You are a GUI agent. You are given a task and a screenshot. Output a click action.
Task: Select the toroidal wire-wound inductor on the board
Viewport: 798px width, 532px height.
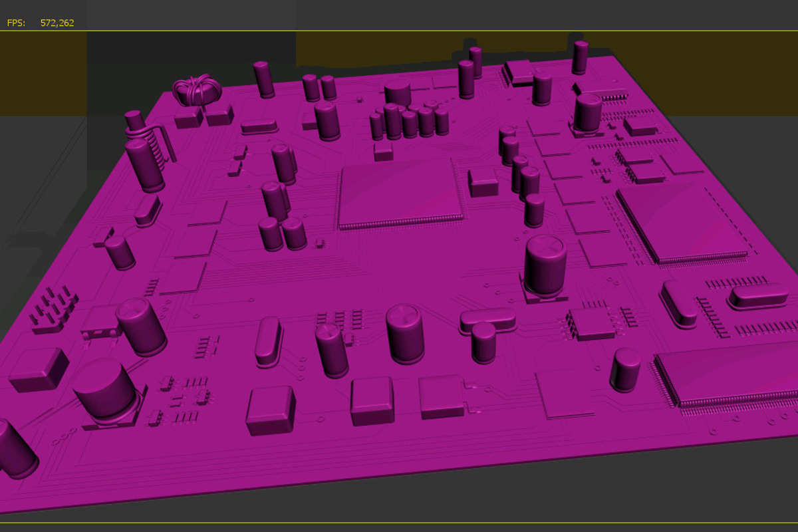click(196, 90)
